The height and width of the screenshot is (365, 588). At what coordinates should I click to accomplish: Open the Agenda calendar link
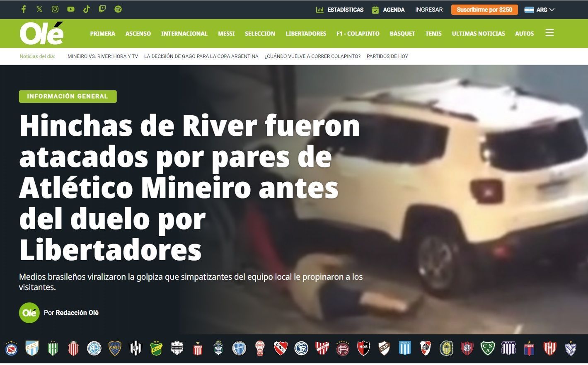click(388, 10)
